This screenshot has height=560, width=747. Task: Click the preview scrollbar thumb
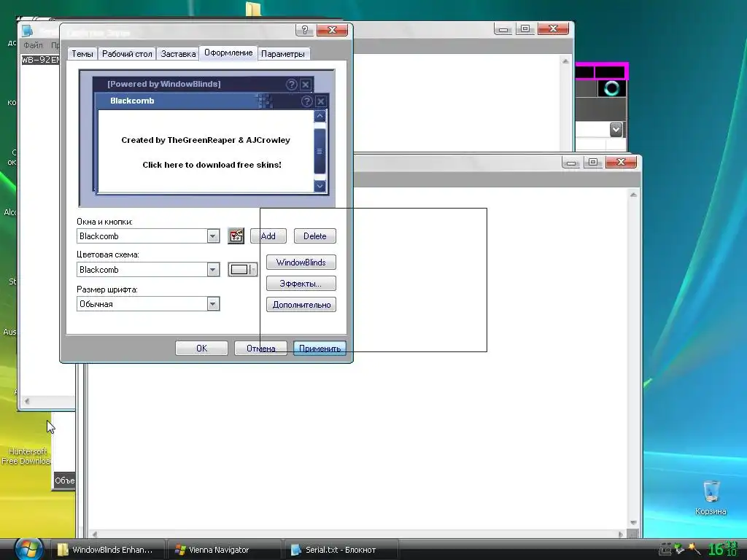[x=320, y=152]
